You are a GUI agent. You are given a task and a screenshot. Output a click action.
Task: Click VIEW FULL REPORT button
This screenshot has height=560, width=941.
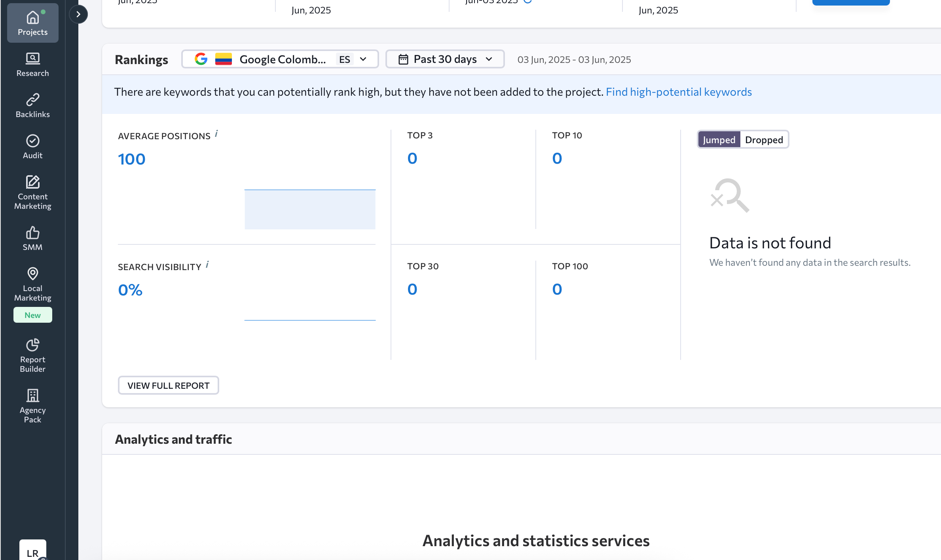click(168, 386)
